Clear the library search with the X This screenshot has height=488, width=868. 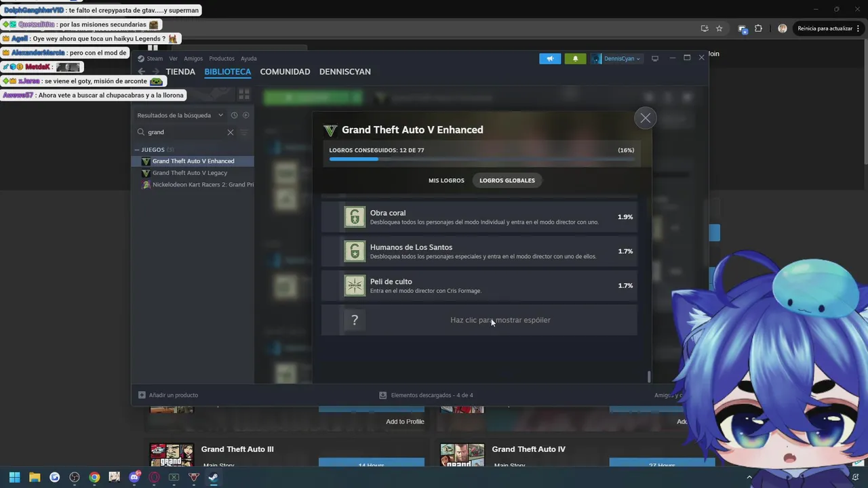click(231, 132)
